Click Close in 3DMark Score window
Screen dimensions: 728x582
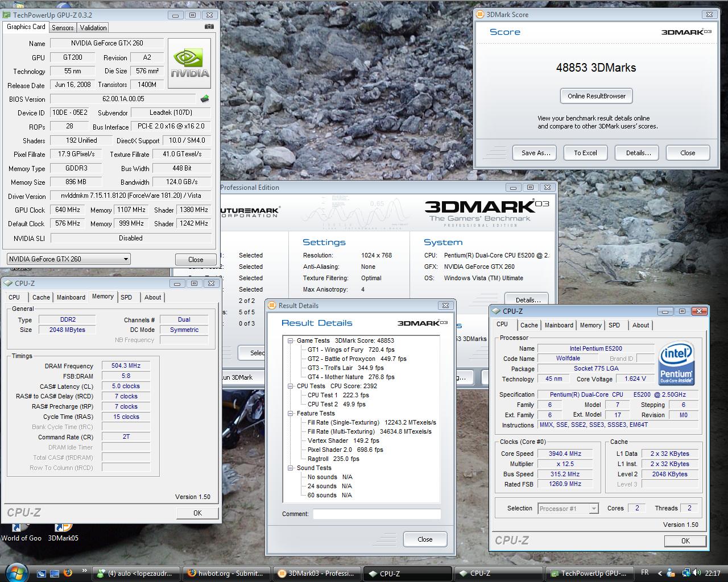coord(688,153)
